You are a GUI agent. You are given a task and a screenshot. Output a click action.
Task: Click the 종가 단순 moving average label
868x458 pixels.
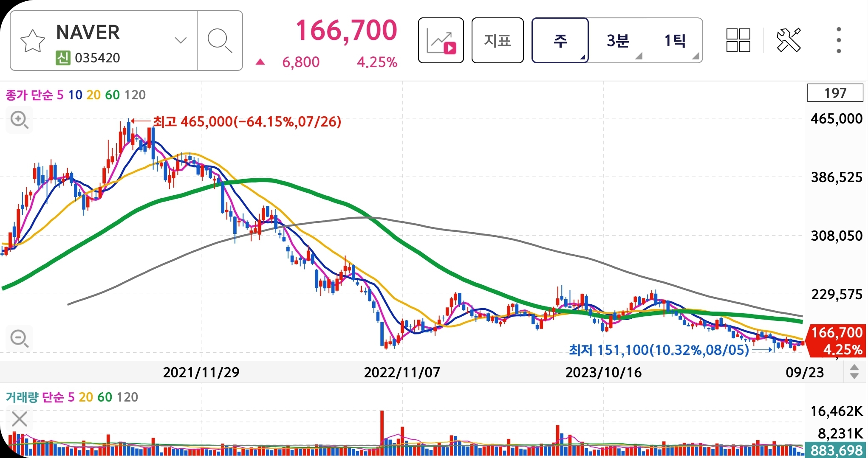pyautogui.click(x=29, y=95)
